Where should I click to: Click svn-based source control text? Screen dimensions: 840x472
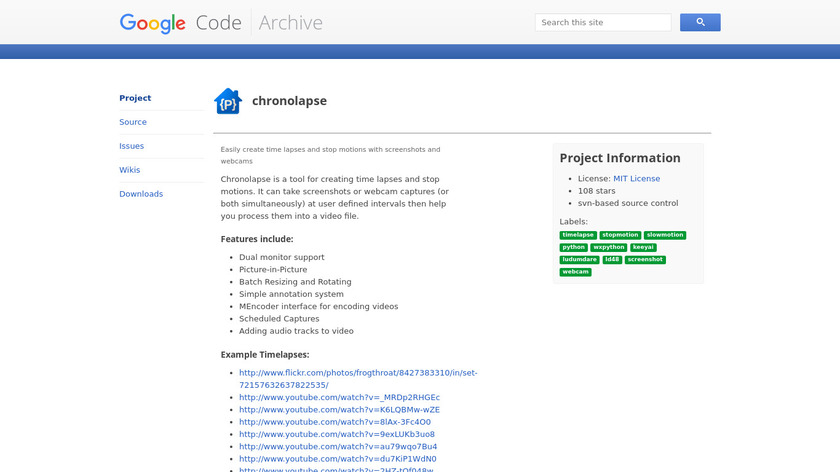pos(628,203)
